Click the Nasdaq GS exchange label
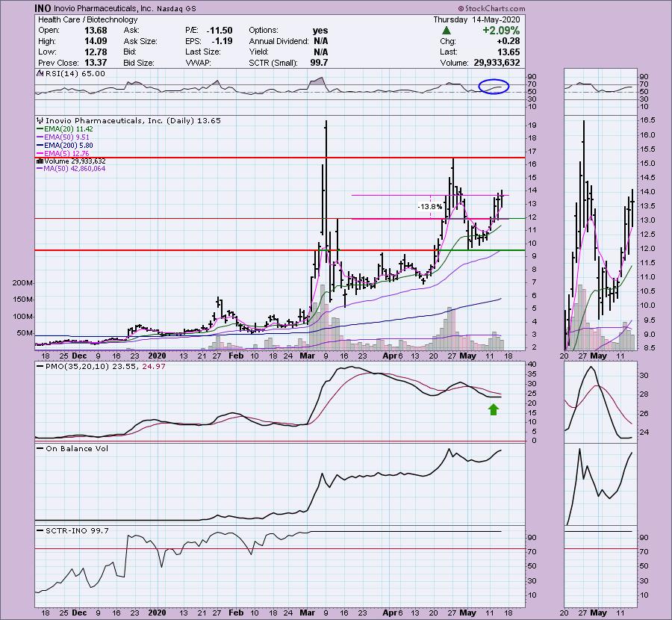 point(176,8)
